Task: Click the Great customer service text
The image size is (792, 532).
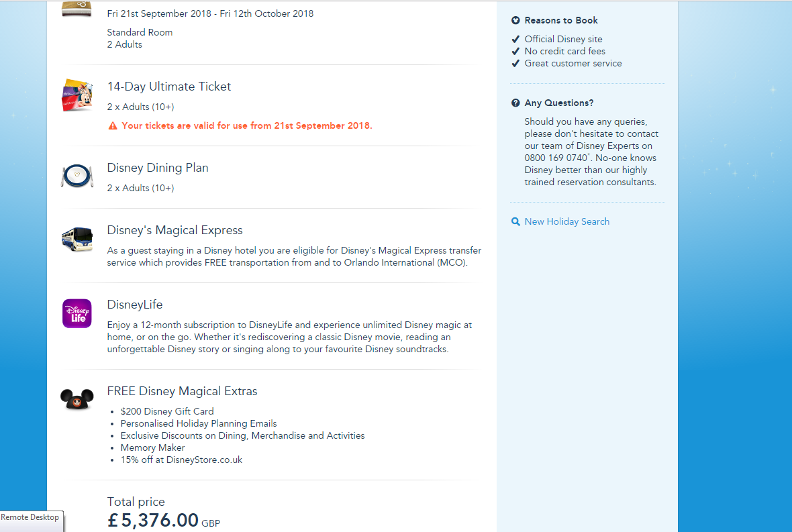Action: (x=573, y=63)
